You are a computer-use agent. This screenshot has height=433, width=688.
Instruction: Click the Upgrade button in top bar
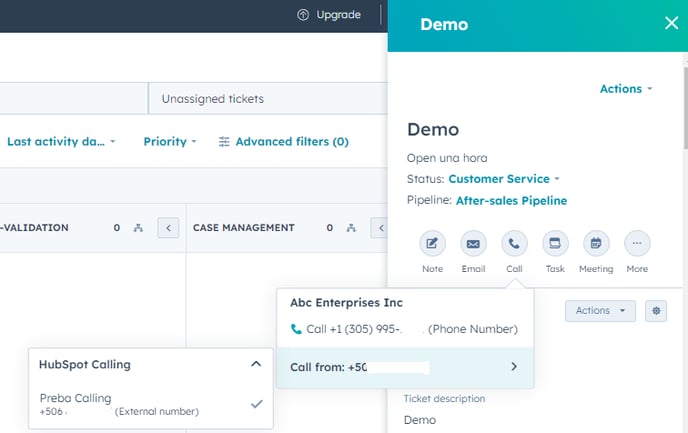click(x=329, y=15)
